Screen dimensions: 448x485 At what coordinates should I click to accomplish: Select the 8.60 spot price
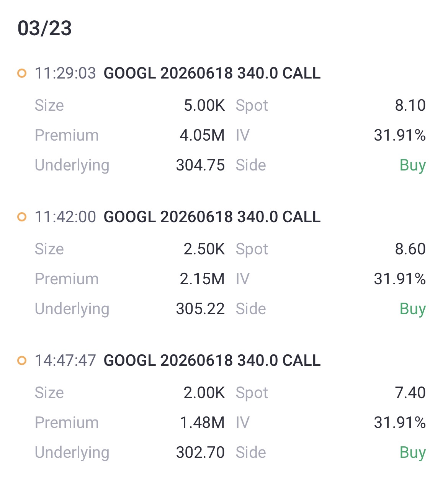[410, 249]
